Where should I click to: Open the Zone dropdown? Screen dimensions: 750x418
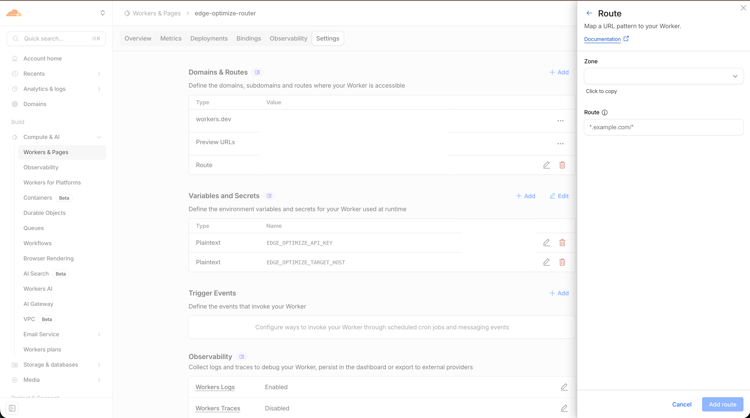pos(663,76)
